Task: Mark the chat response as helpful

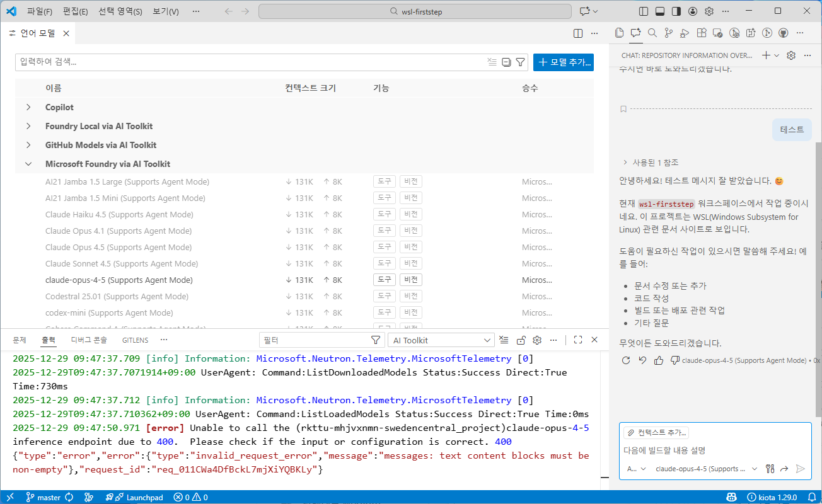Action: [659, 360]
